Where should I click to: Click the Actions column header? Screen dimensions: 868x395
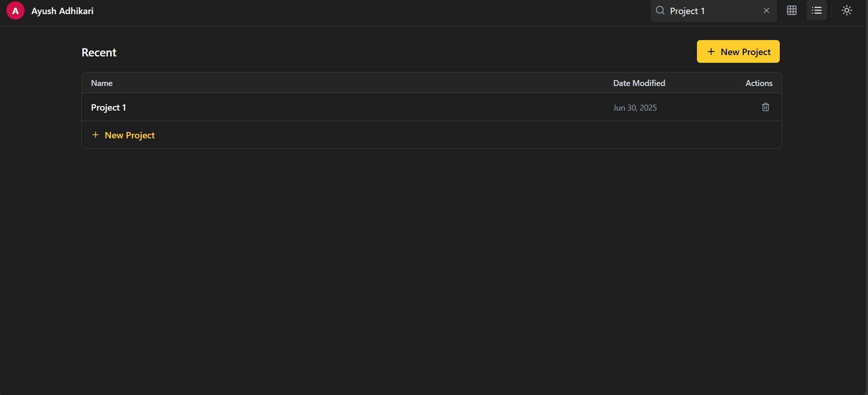tap(758, 83)
